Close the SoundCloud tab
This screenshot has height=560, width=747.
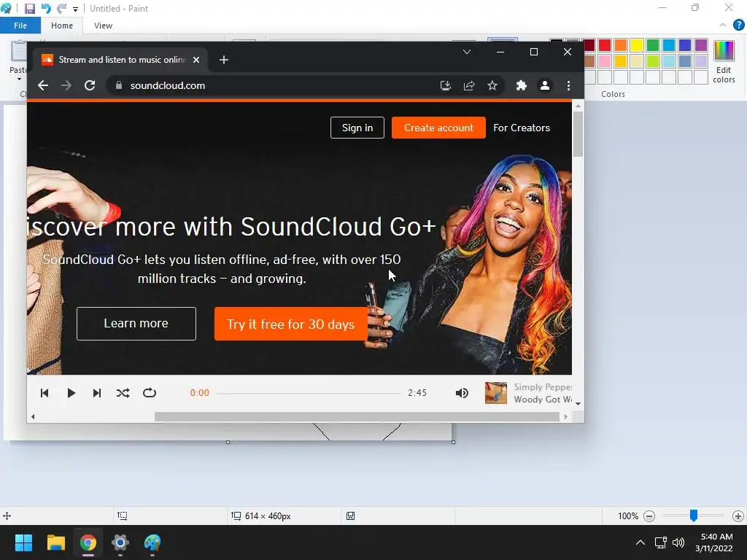point(196,60)
